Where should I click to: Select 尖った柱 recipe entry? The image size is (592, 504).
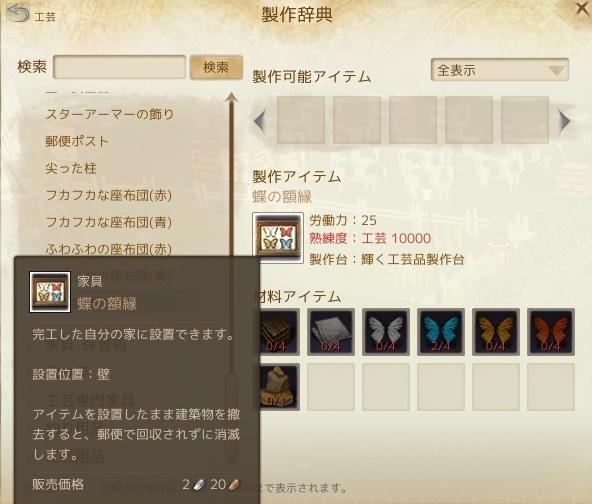[71, 168]
